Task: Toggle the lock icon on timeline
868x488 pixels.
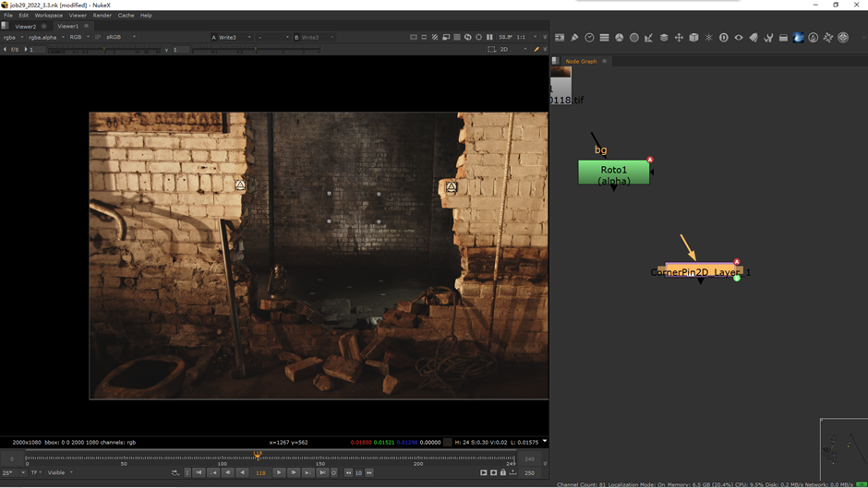Action: tap(502, 472)
